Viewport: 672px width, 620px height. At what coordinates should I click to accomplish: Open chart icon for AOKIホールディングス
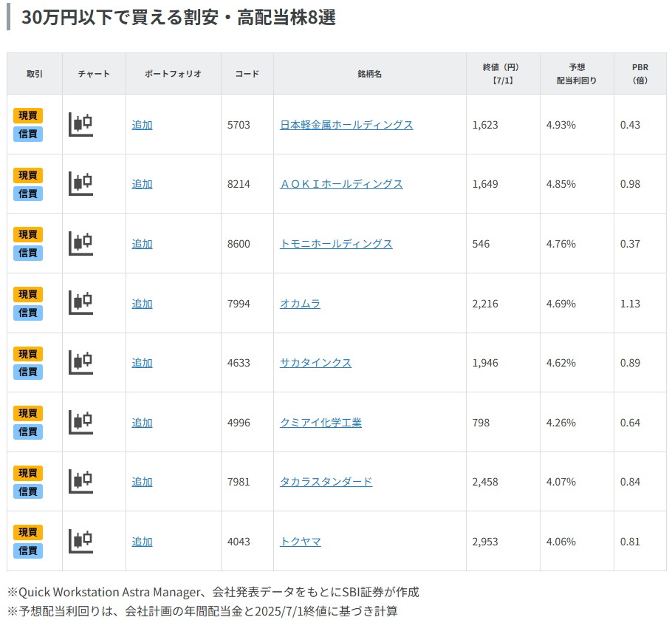[x=81, y=184]
